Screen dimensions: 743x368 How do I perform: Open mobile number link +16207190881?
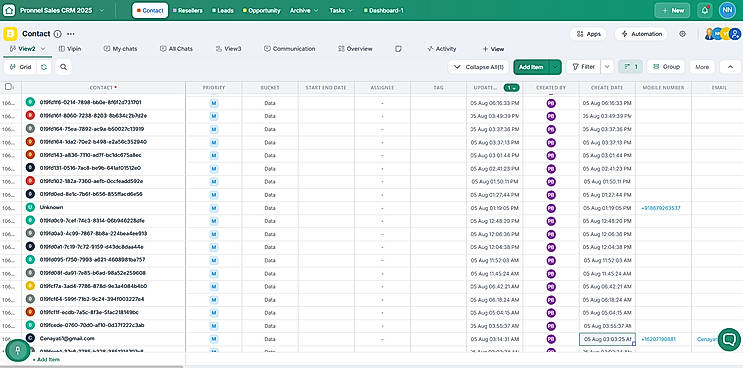658,339
